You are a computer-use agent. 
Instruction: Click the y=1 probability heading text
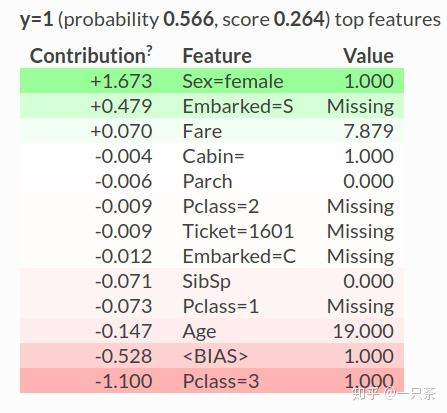(230, 19)
